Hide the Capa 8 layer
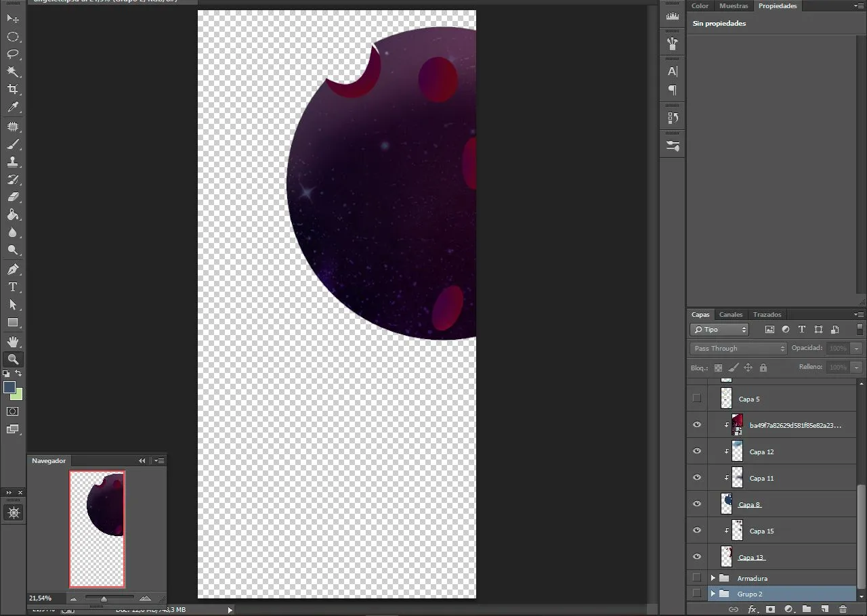This screenshot has width=867, height=616. click(696, 504)
